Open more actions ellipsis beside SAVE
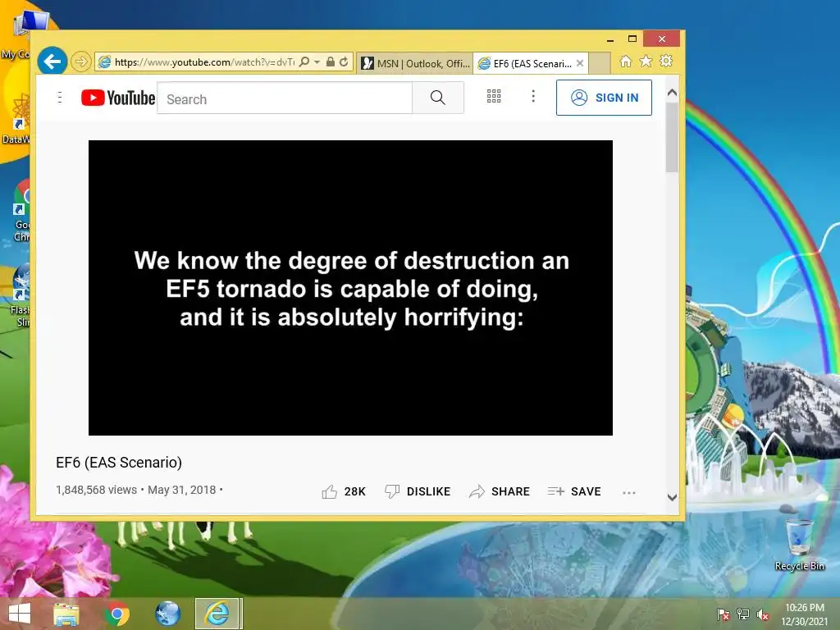 coord(629,492)
